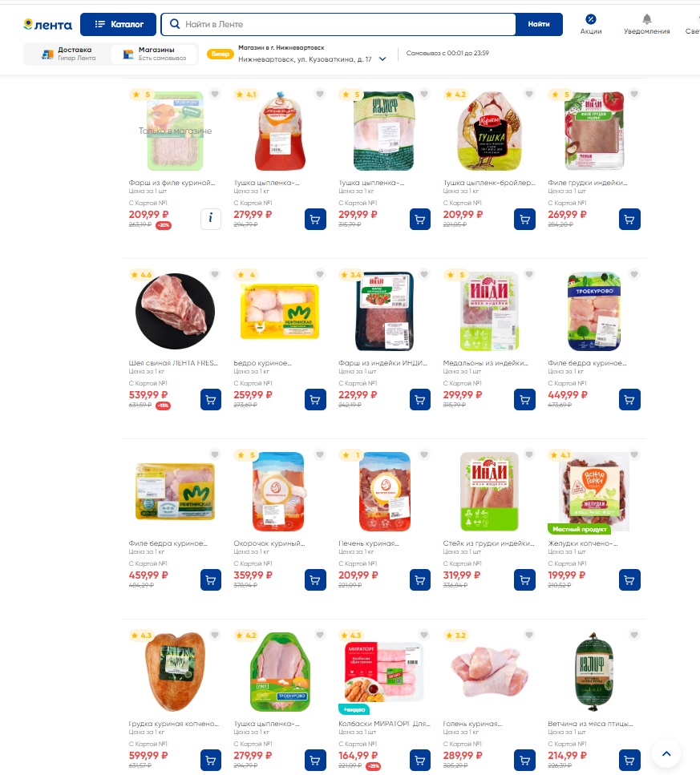Switch to Магазины tab

point(154,54)
